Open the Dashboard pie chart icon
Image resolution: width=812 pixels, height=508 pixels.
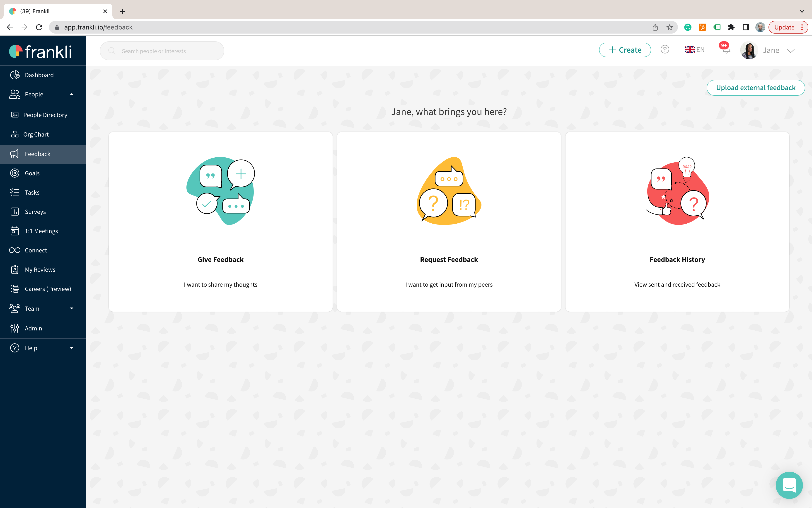coord(15,75)
